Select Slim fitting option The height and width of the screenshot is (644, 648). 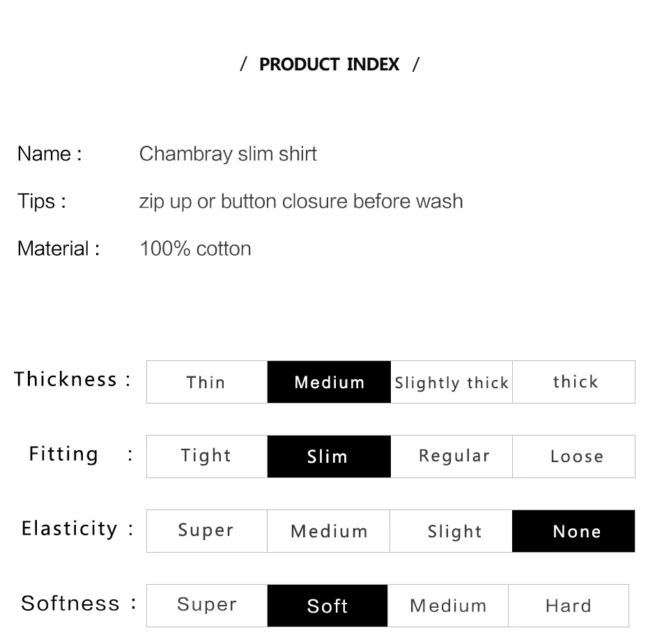(329, 457)
